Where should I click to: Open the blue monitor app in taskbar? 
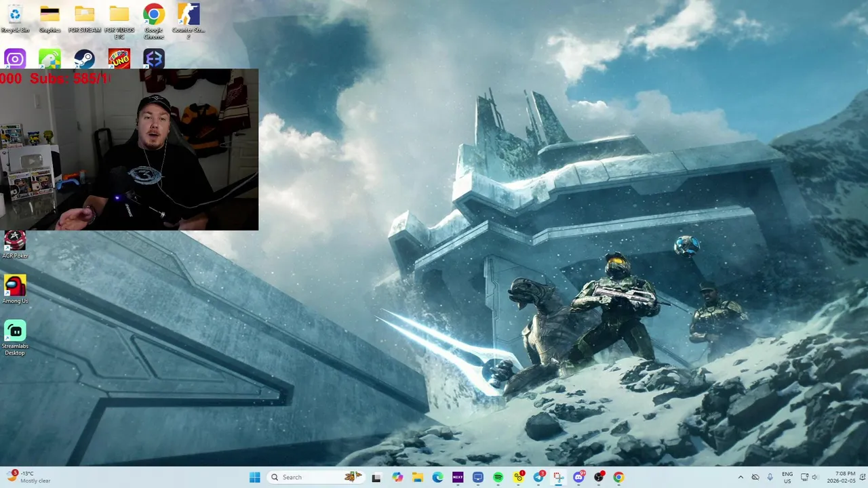click(478, 477)
